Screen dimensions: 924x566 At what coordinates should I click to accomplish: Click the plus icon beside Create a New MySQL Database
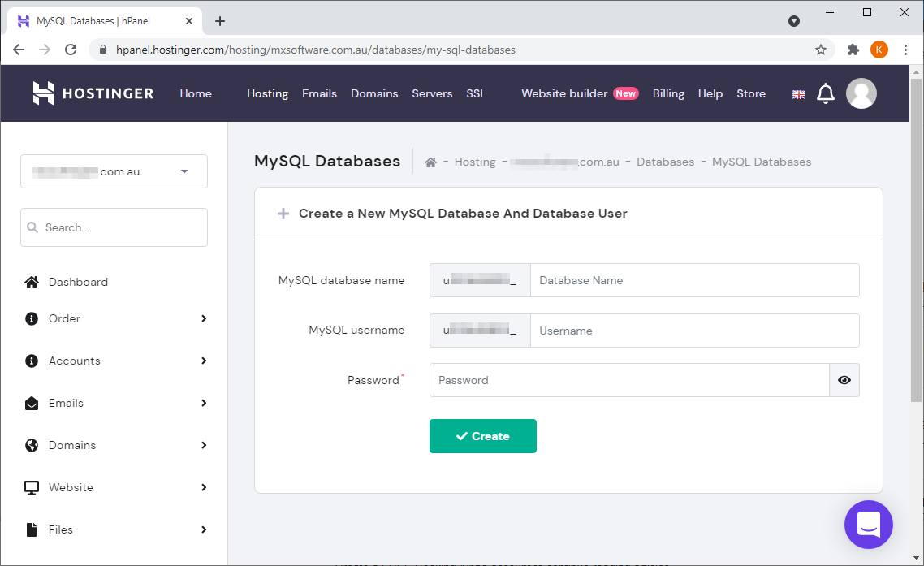point(283,214)
